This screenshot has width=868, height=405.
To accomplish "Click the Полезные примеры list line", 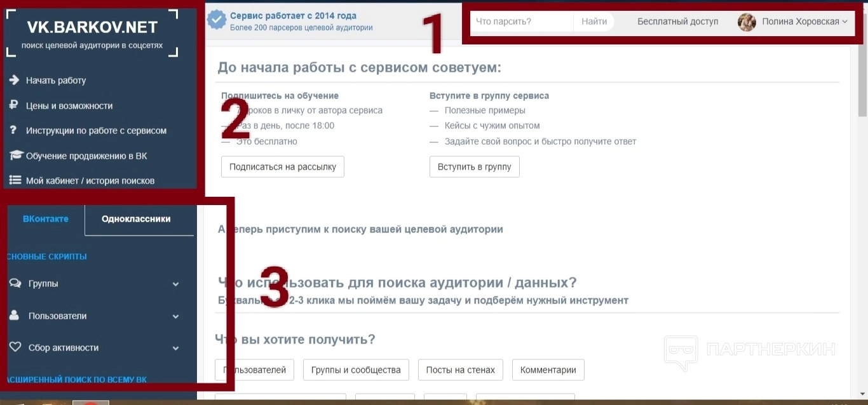I will [485, 110].
